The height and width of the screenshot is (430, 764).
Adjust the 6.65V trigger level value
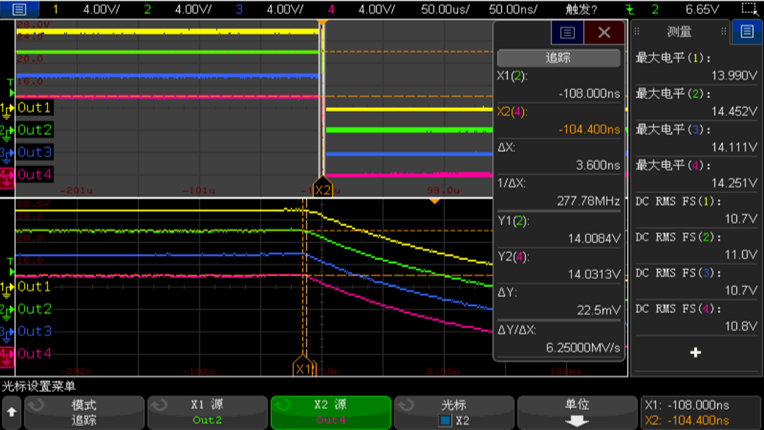[702, 9]
